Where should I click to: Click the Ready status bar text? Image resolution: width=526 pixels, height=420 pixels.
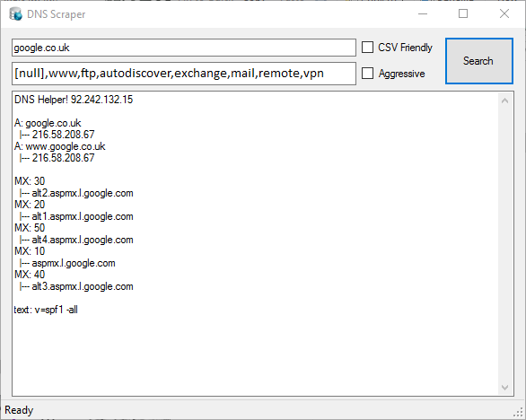click(x=19, y=410)
